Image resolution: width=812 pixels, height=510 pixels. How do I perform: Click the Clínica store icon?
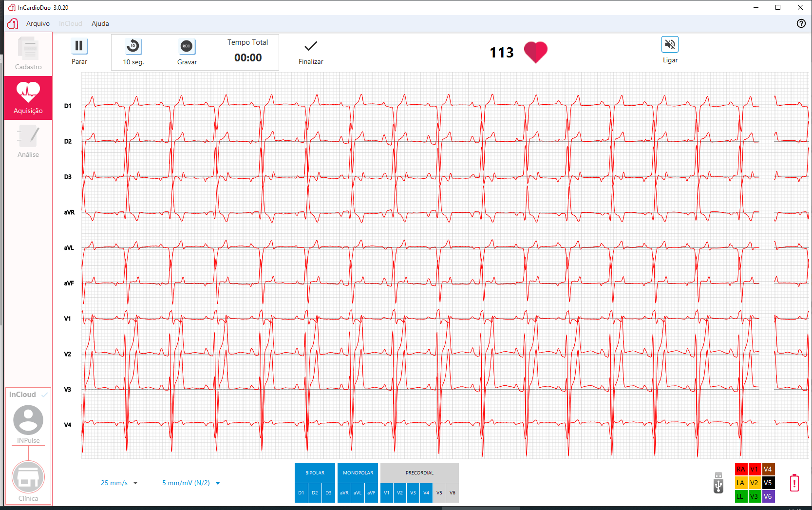click(x=28, y=477)
